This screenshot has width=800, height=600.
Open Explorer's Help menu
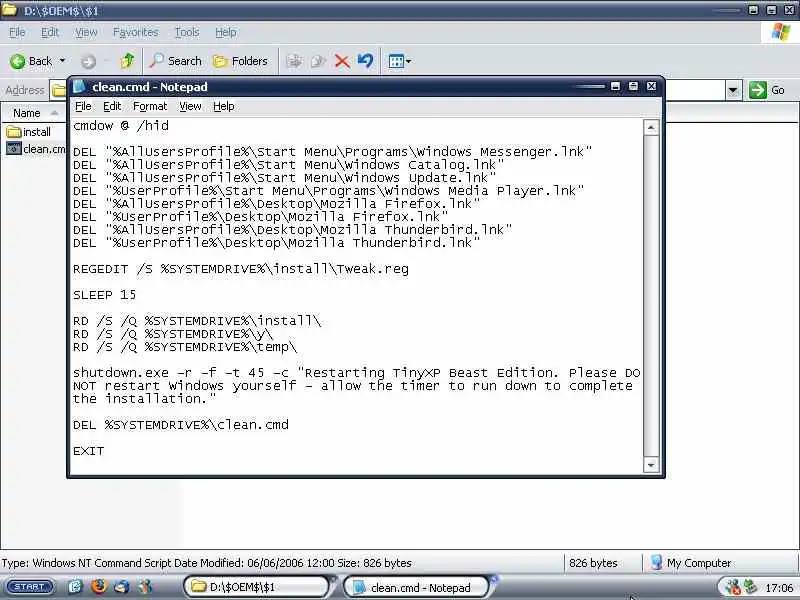tap(226, 32)
